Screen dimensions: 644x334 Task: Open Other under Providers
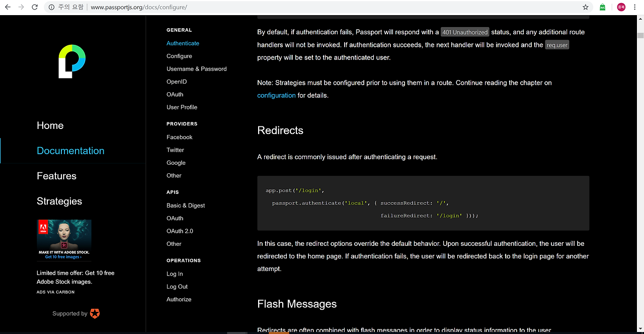click(174, 175)
